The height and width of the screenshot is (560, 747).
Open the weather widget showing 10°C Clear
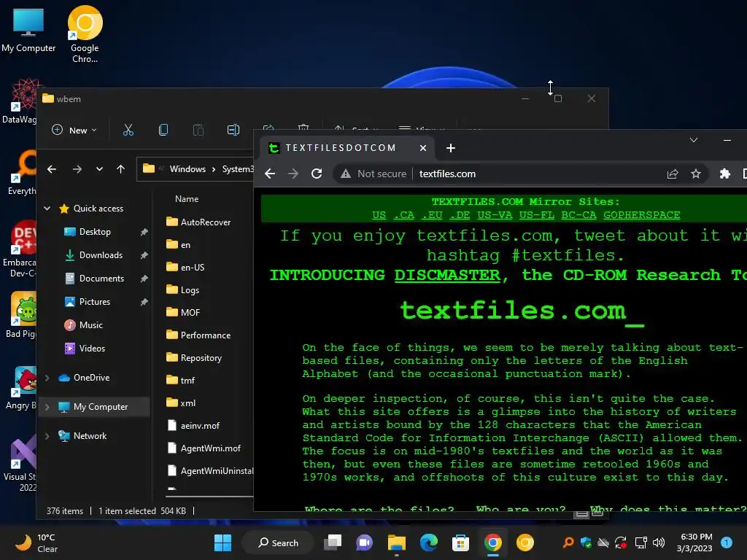pyautogui.click(x=36, y=542)
